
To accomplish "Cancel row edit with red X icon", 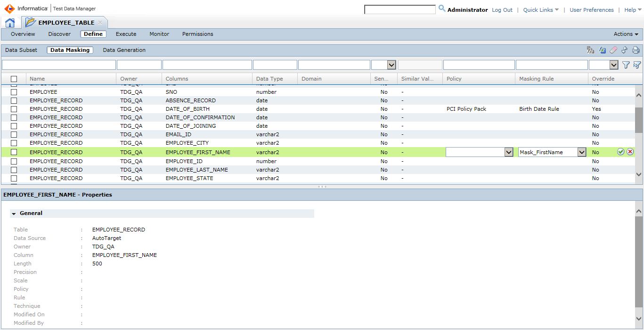I will (630, 152).
